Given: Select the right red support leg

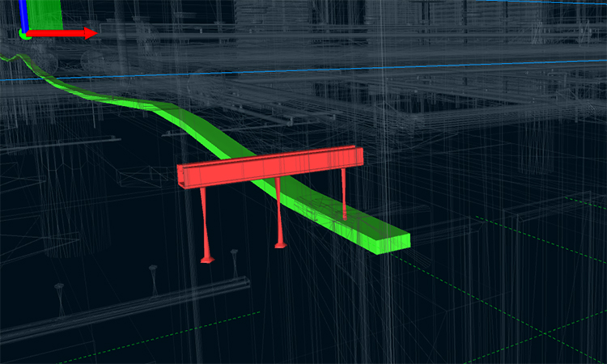Looking at the screenshot, I should click(344, 193).
